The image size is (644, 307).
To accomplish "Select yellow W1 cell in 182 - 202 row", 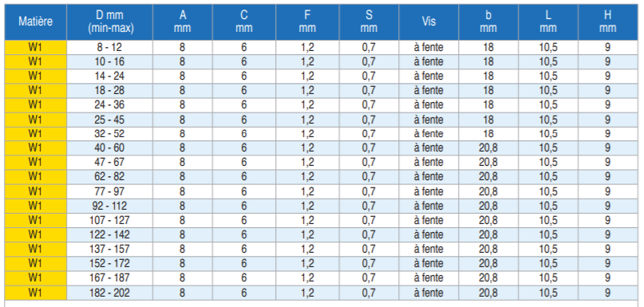I will click(x=35, y=293).
